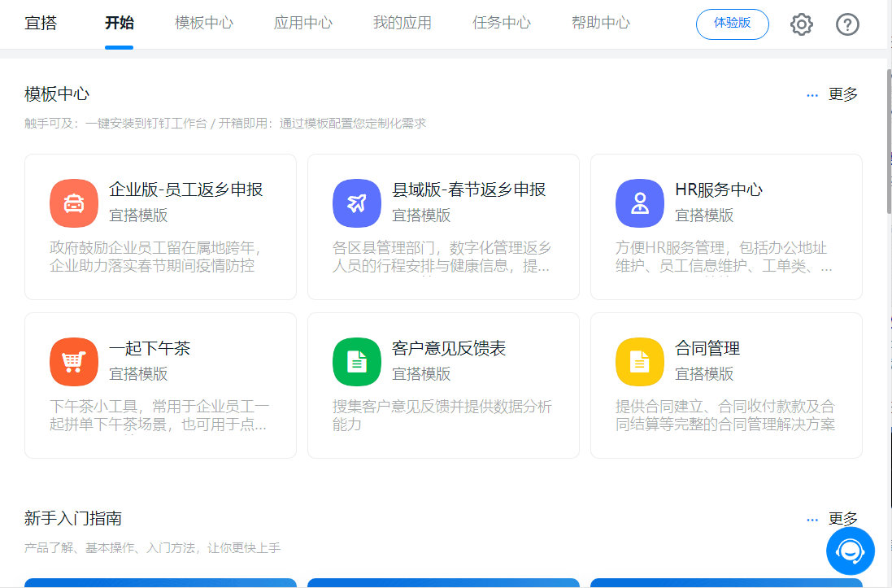The width and height of the screenshot is (892, 588).
Task: Click the ellipsis beside 新手入门指南 更多
Action: [812, 518]
